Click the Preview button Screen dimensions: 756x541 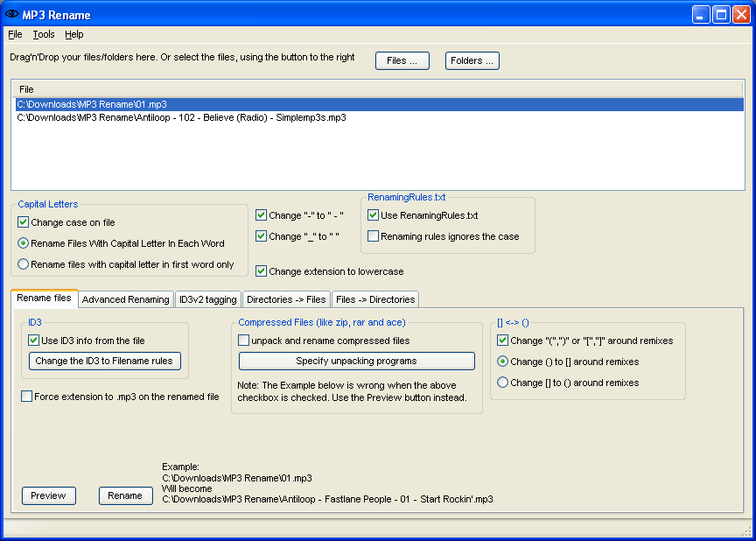point(49,495)
